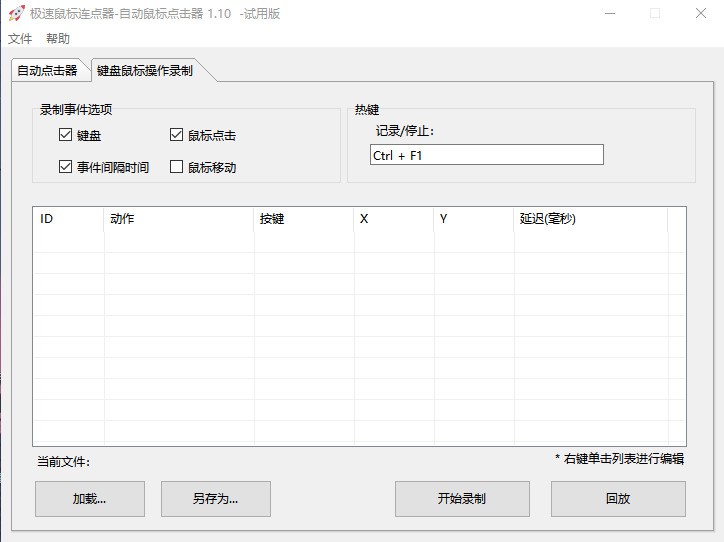Start recording with the 开始录制 button
The image size is (724, 542).
(462, 499)
